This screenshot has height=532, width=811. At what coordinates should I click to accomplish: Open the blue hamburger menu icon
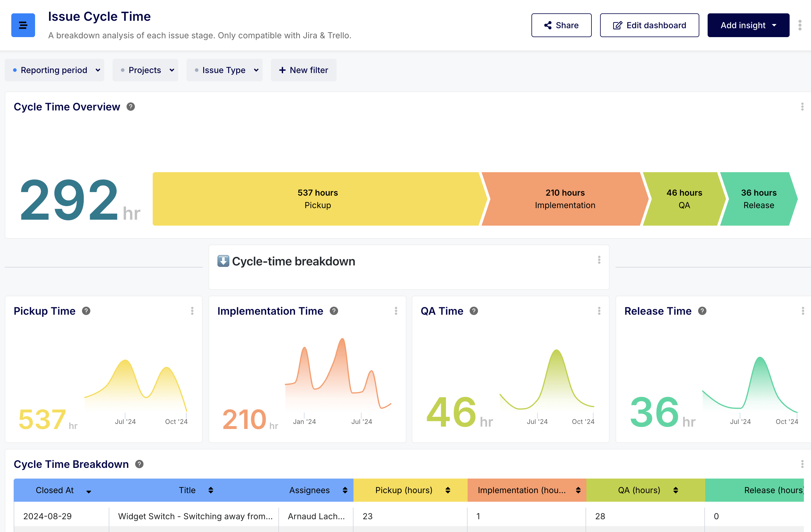point(23,25)
